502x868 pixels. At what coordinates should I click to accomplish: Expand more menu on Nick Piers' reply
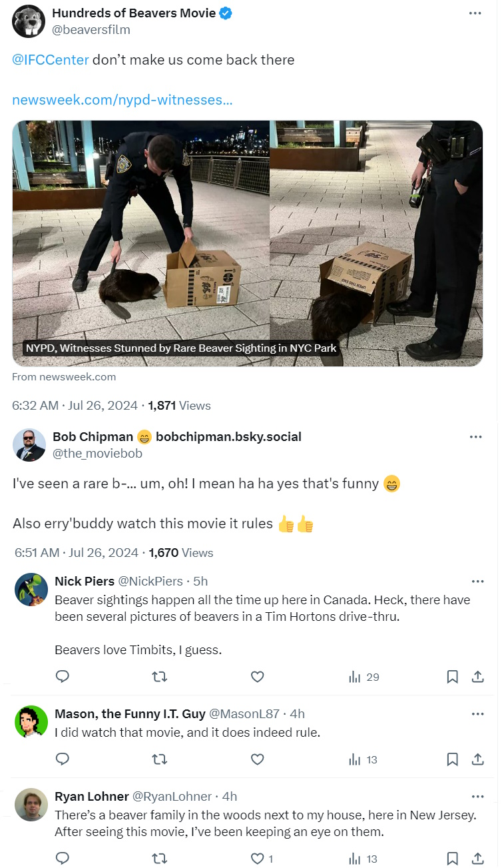tap(477, 582)
